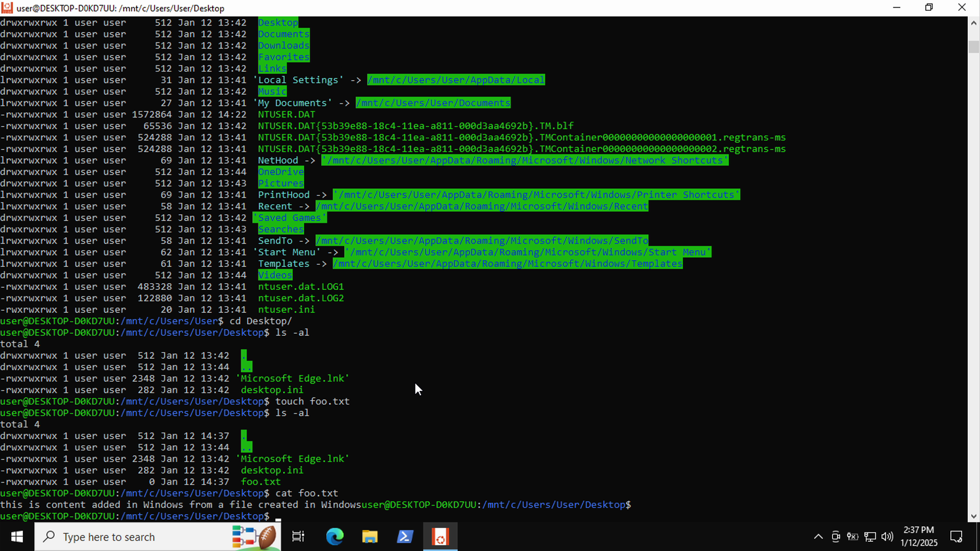980x551 pixels.
Task: Open File Explorer from the taskbar
Action: [370, 537]
